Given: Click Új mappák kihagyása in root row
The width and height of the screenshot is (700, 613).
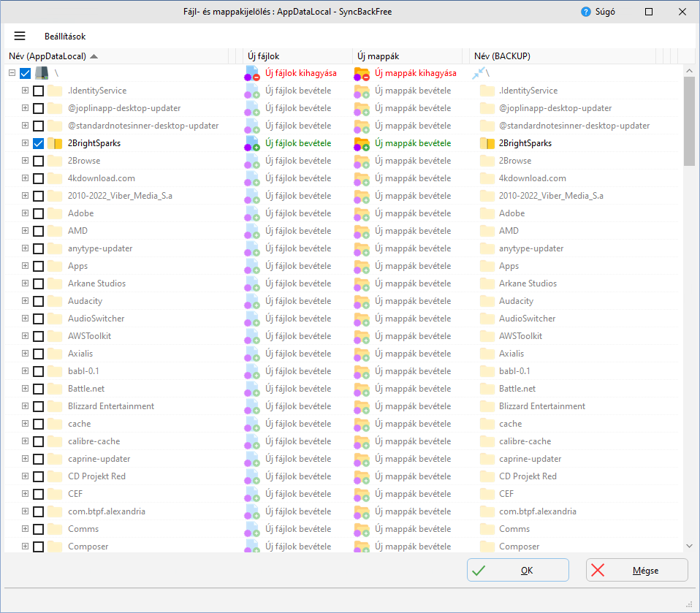Looking at the screenshot, I should pos(415,73).
